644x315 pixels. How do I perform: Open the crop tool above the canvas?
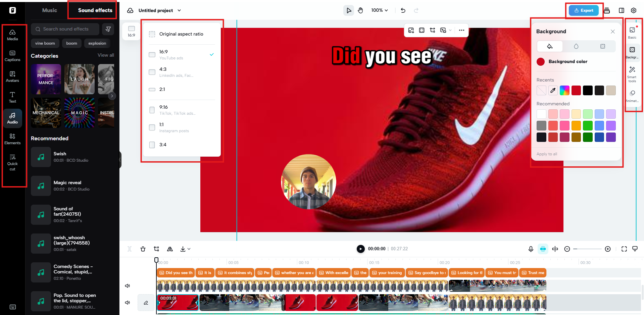click(433, 30)
